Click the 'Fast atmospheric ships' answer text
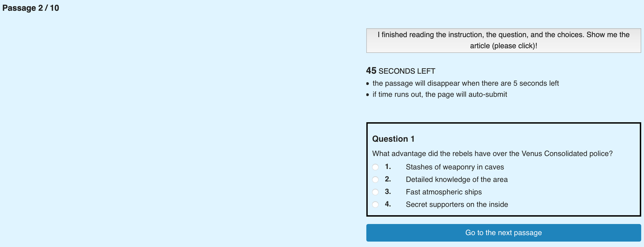 (x=443, y=192)
